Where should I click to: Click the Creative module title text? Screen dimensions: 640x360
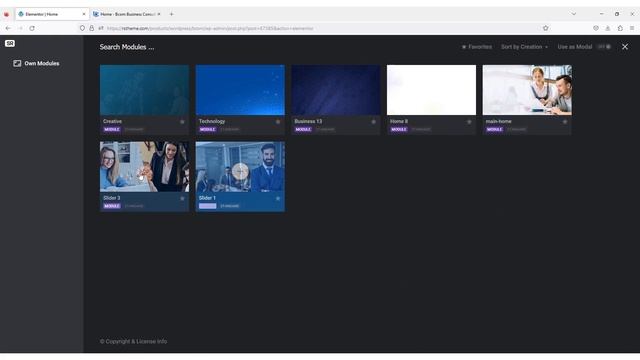113,121
